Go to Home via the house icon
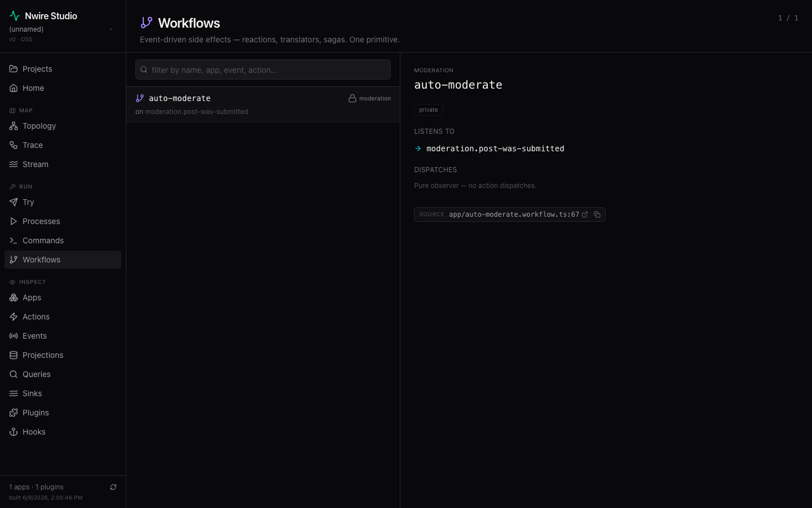The height and width of the screenshot is (508, 812). (14, 88)
